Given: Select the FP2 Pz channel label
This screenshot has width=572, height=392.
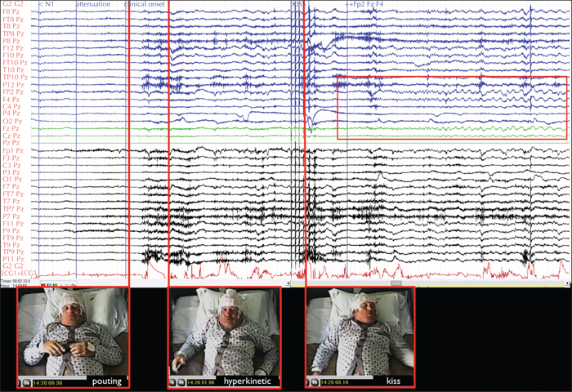Looking at the screenshot, I should [13, 92].
